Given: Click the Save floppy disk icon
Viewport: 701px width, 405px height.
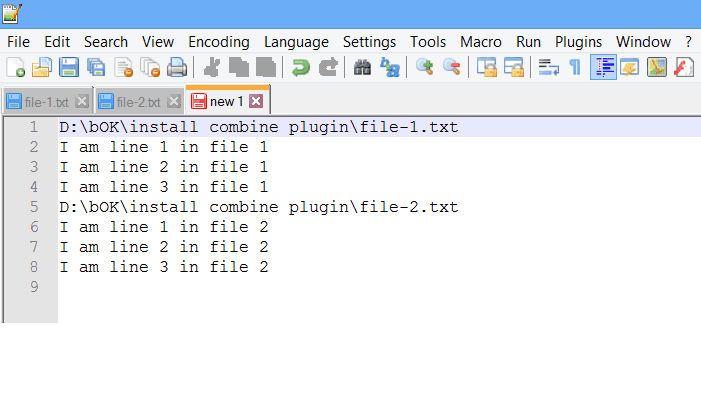Looking at the screenshot, I should coord(69,68).
